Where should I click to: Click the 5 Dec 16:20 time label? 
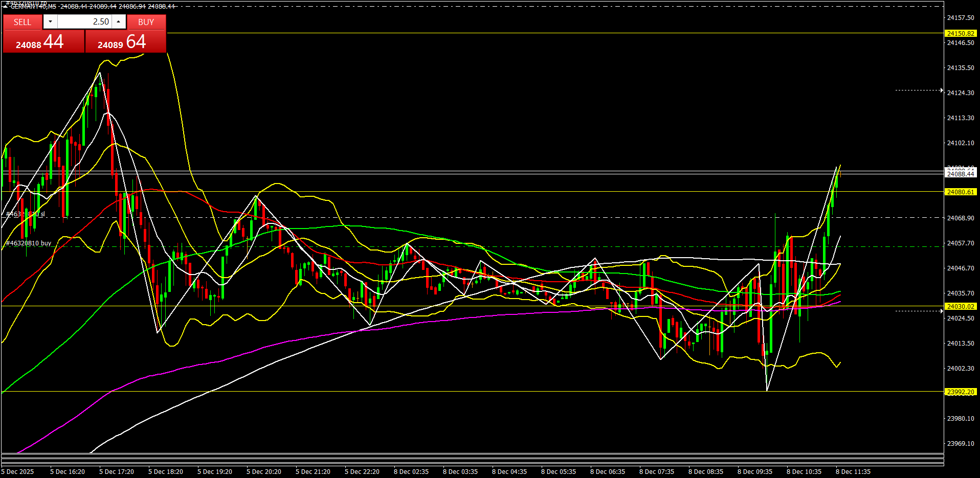[x=68, y=472]
